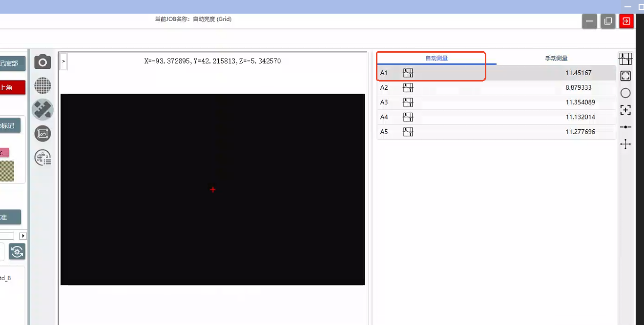Image resolution: width=644 pixels, height=325 pixels.
Task: Click the pattern list icon in sidebar
Action: (42, 157)
